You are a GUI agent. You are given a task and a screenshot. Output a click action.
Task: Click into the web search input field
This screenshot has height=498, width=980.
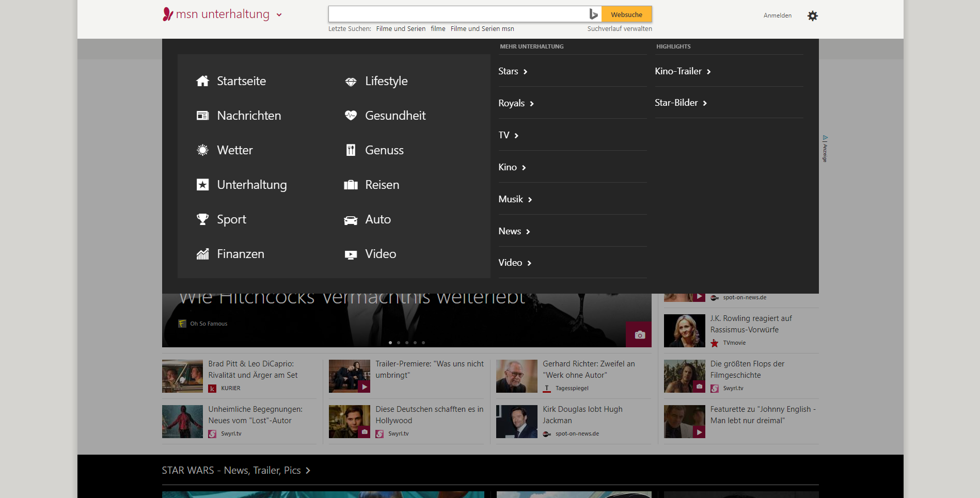[x=458, y=14]
